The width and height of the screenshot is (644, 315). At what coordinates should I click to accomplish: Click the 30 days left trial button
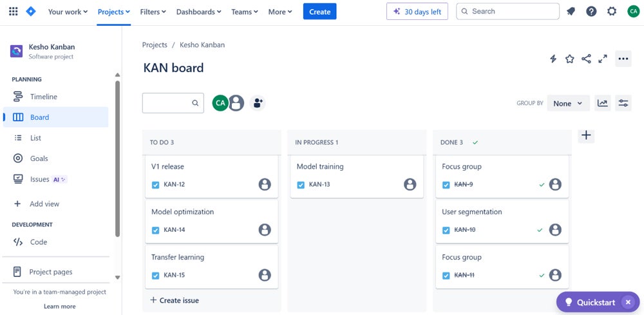[417, 12]
